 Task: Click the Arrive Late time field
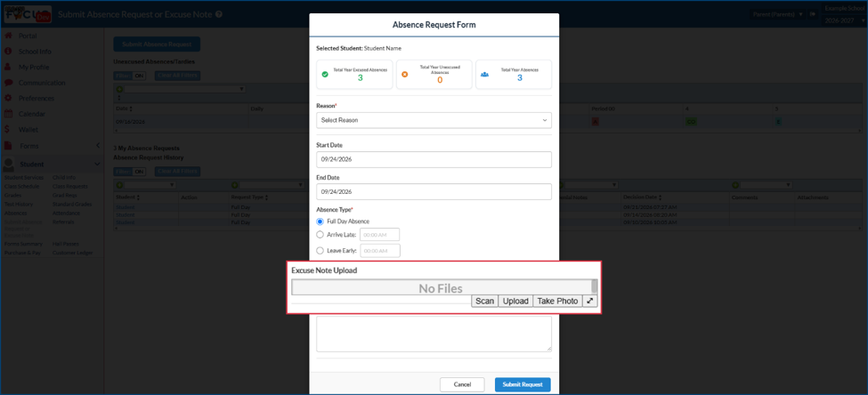click(380, 235)
